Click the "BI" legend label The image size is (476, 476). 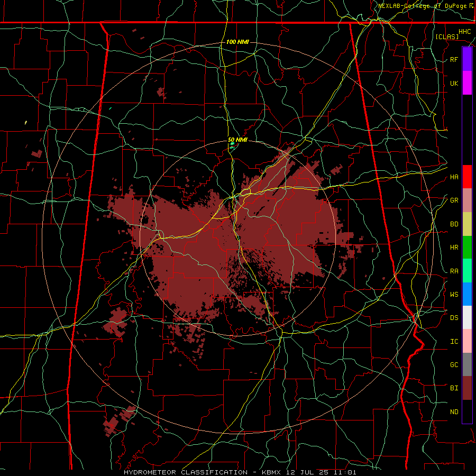point(454,388)
